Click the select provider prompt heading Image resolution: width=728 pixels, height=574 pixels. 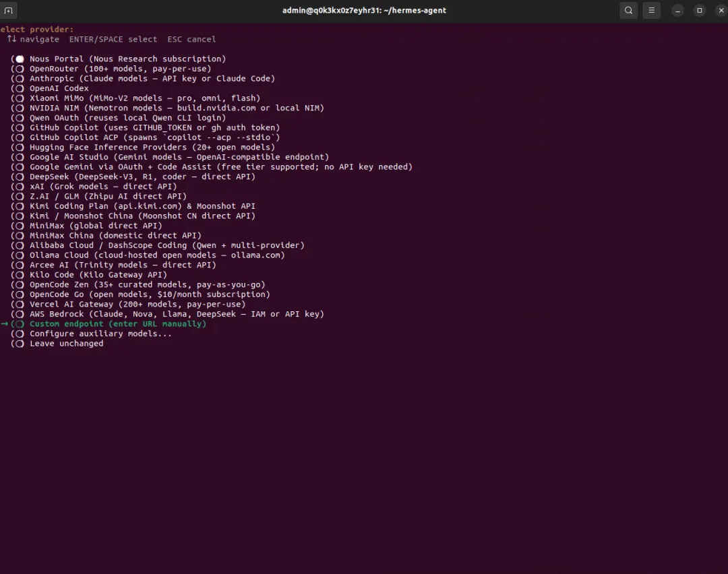pyautogui.click(x=36, y=29)
